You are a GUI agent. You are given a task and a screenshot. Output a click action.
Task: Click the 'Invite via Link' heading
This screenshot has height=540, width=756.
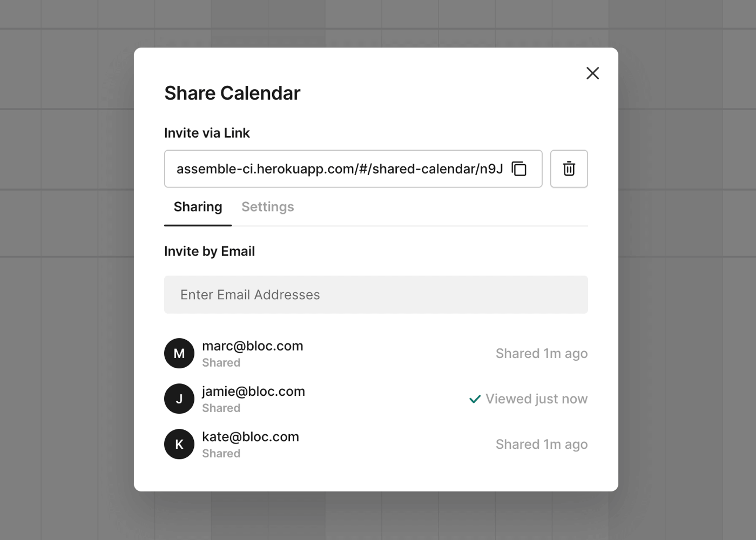click(x=207, y=133)
